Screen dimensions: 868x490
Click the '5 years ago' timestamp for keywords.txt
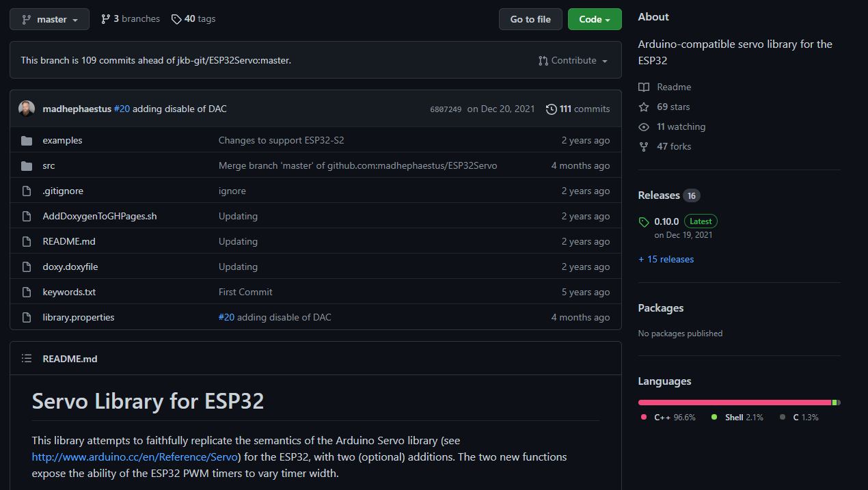586,292
